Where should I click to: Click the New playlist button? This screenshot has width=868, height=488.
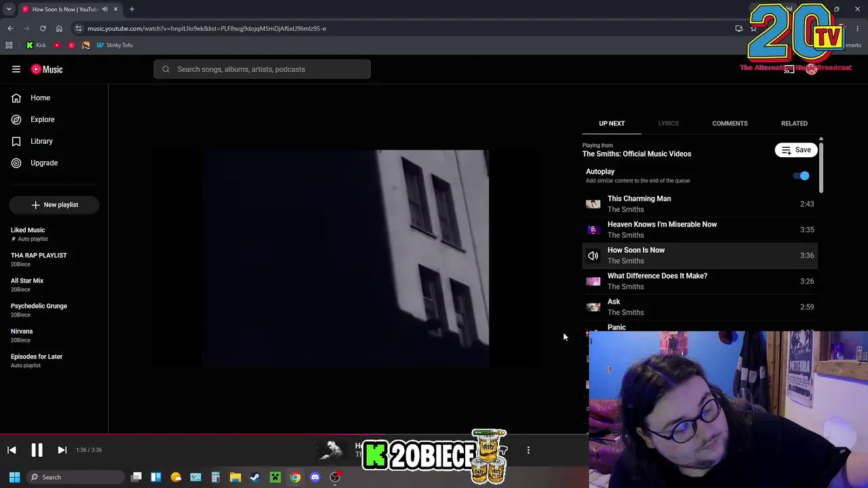coord(54,205)
